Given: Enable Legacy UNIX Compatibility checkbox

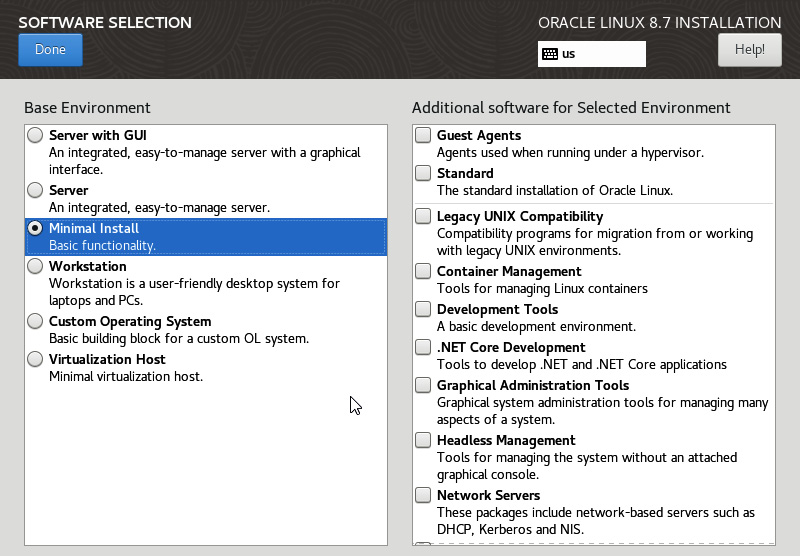Looking at the screenshot, I should 423,216.
